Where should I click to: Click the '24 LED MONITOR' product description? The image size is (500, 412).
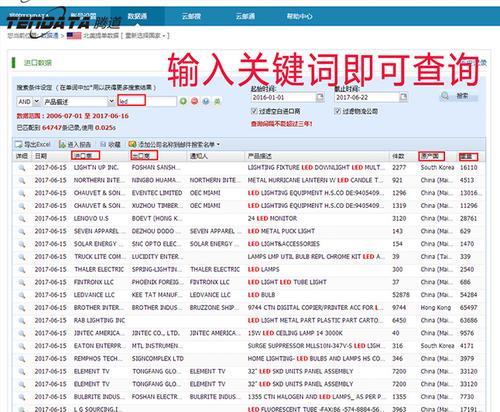(x=272, y=219)
